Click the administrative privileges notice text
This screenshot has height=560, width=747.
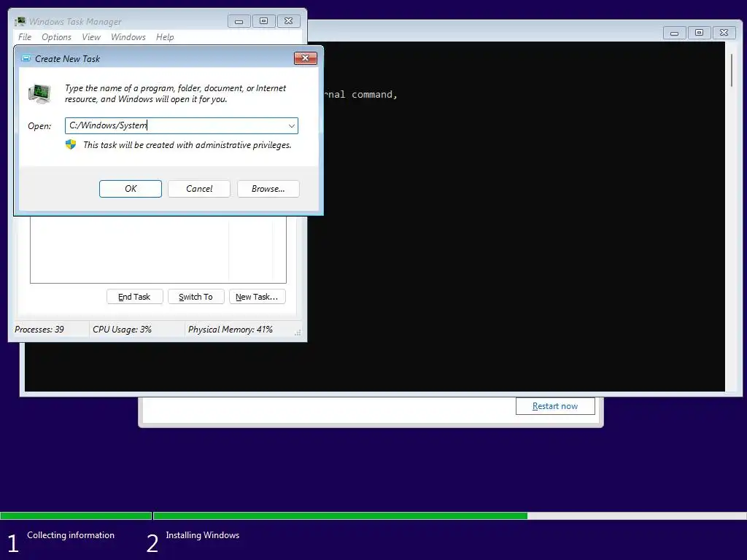(187, 145)
